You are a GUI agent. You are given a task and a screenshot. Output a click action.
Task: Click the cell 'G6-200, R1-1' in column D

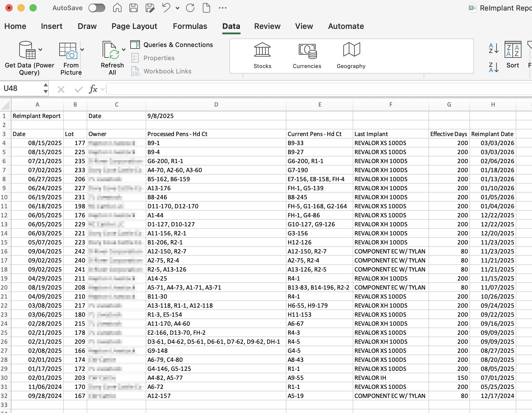tap(216, 161)
